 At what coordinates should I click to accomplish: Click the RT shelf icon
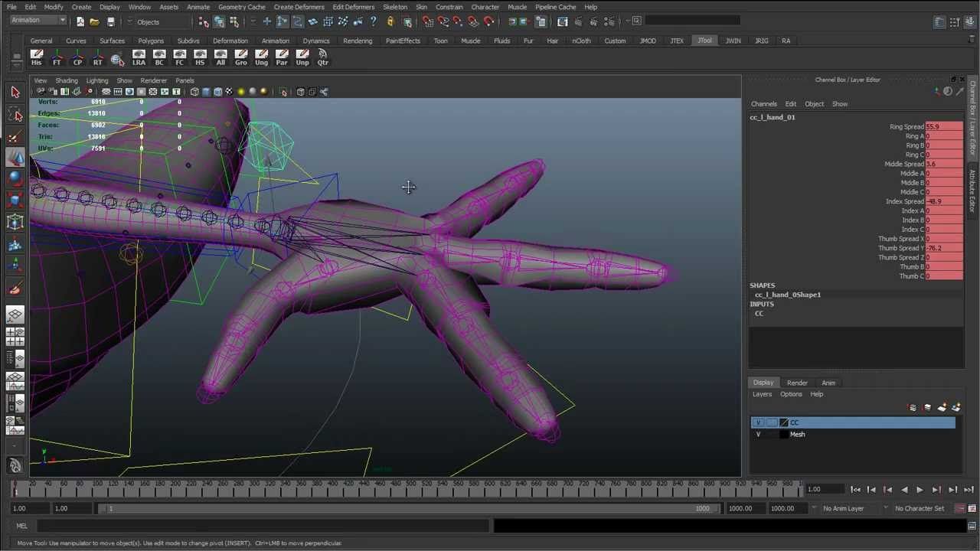coord(97,57)
